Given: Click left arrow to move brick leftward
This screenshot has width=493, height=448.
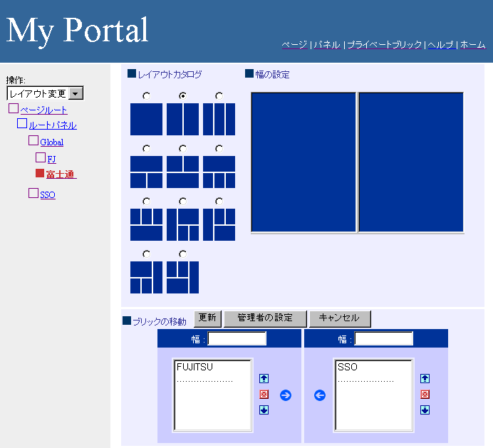Looking at the screenshot, I should click(x=320, y=395).
